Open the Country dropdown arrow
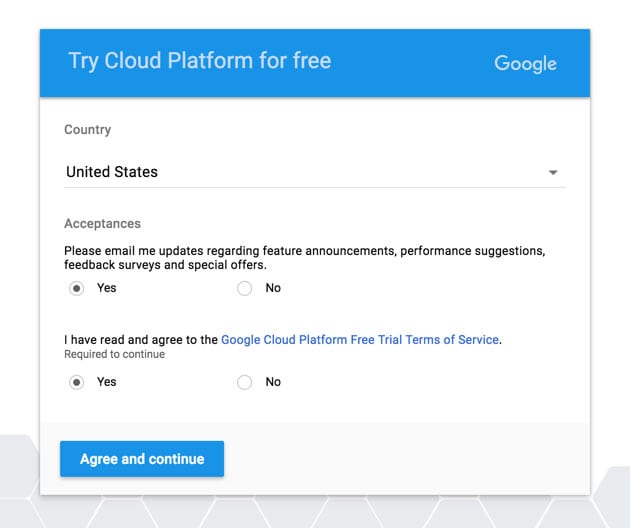Image resolution: width=630 pixels, height=528 pixels. click(x=553, y=172)
